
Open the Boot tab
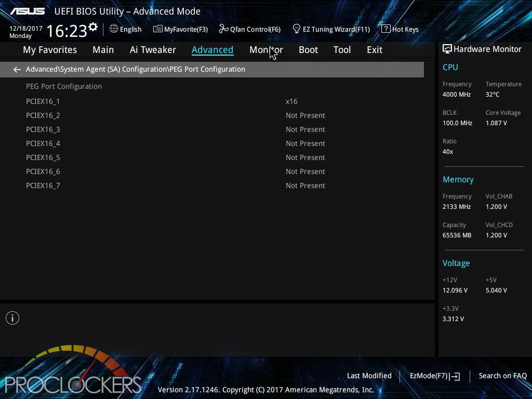(x=308, y=50)
